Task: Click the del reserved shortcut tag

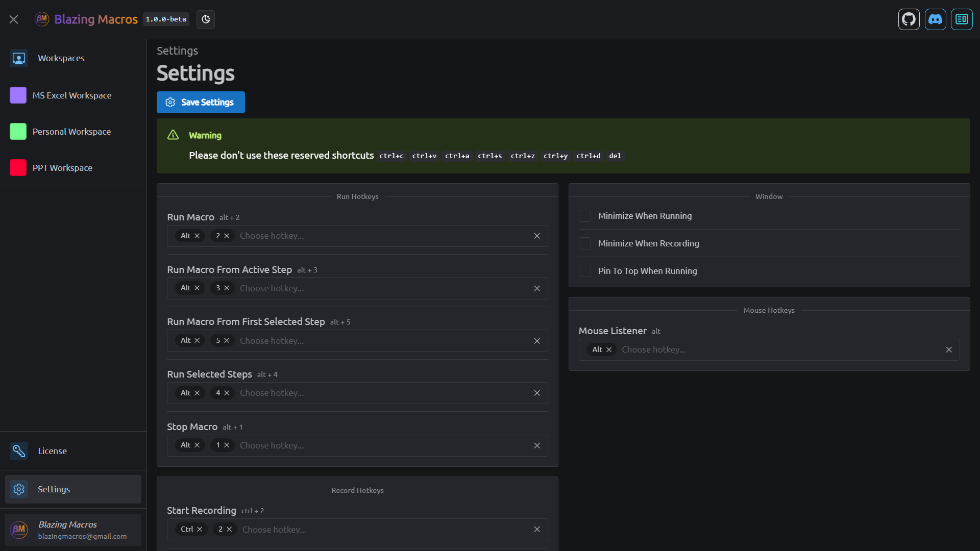Action: click(615, 156)
